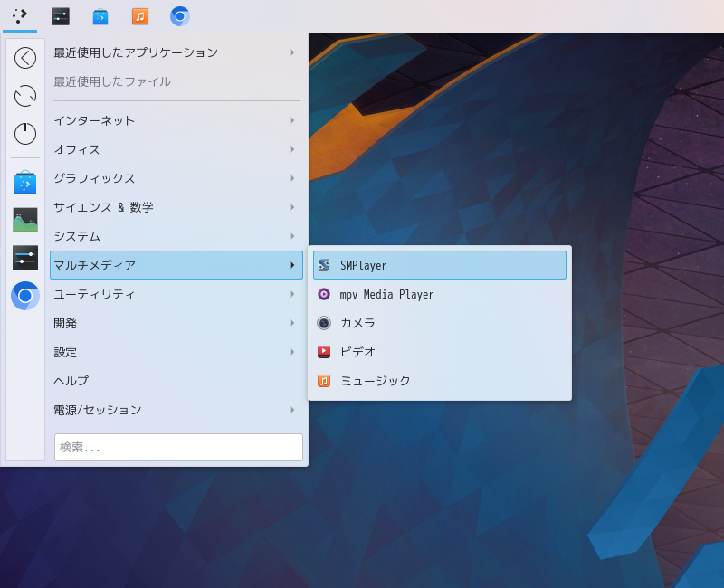Open the オフィス category
724x588 pixels.
click(x=176, y=149)
